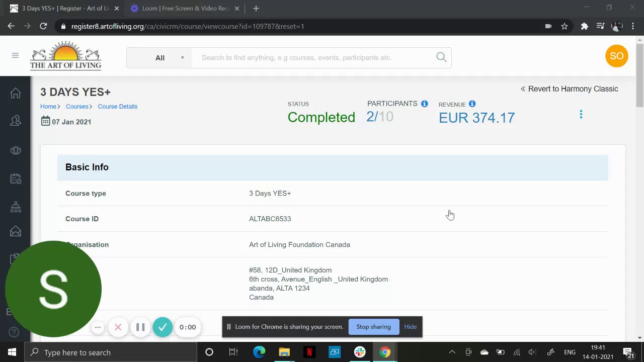Click the page vertical scrollbar

click(639, 75)
